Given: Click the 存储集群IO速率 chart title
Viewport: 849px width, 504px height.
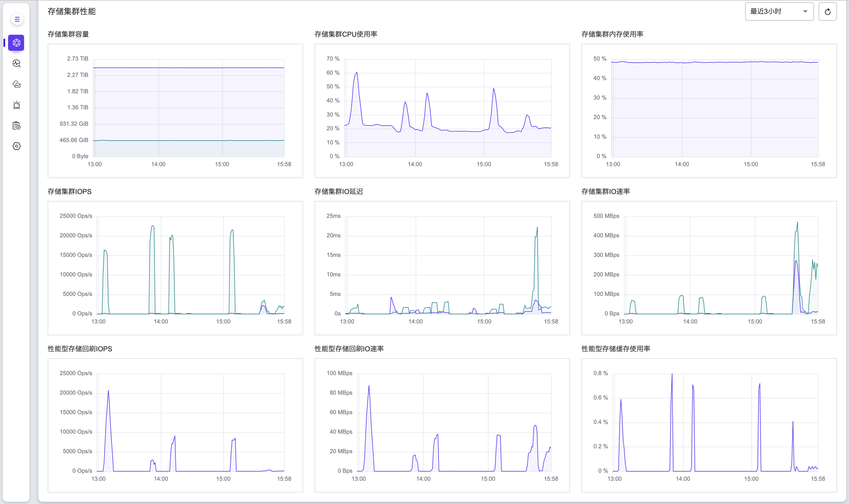Looking at the screenshot, I should point(606,191).
